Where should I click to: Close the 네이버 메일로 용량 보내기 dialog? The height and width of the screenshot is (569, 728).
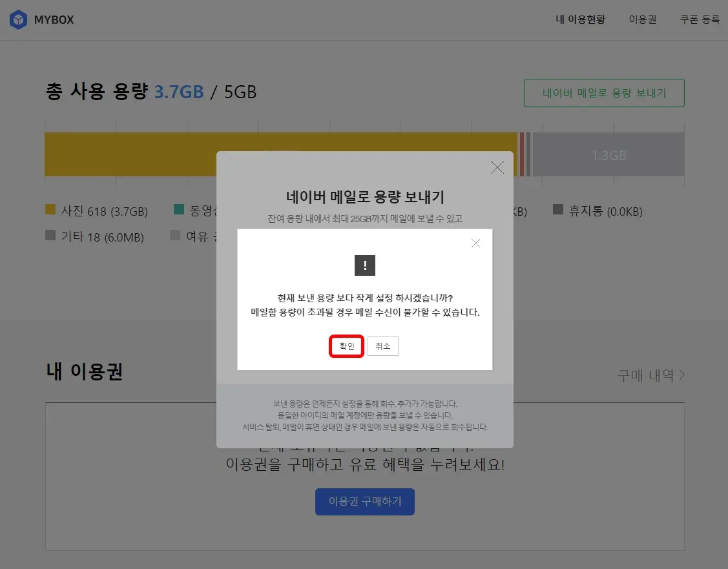click(497, 167)
